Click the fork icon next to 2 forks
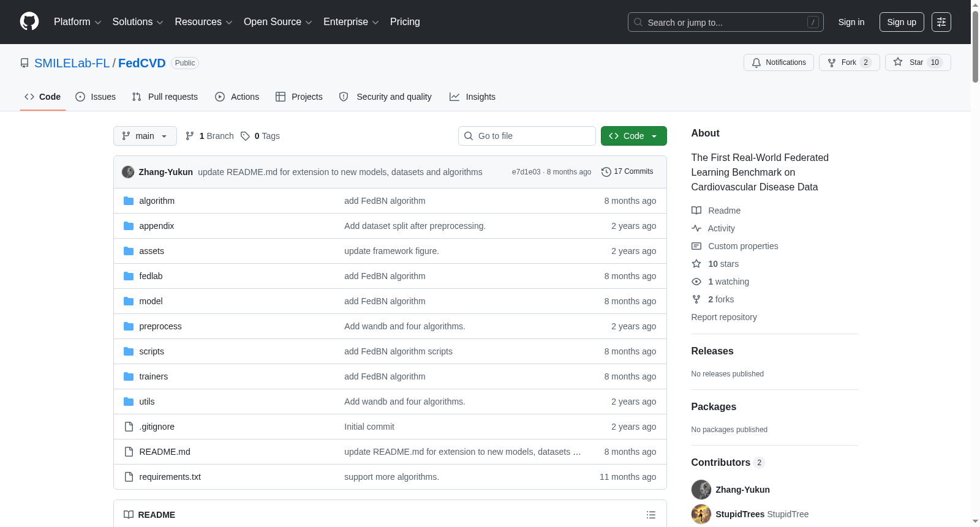Image resolution: width=980 pixels, height=527 pixels. (x=696, y=299)
